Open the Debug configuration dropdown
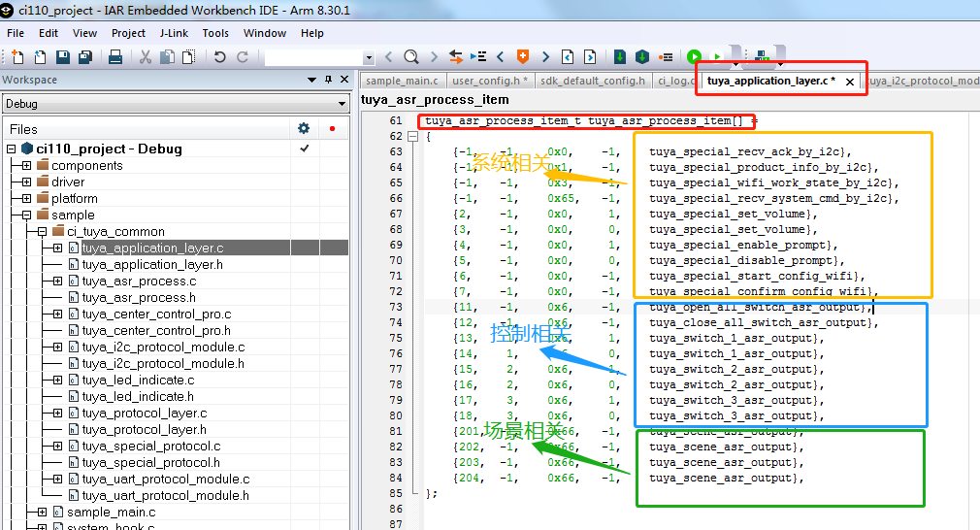The image size is (980, 530). (342, 104)
